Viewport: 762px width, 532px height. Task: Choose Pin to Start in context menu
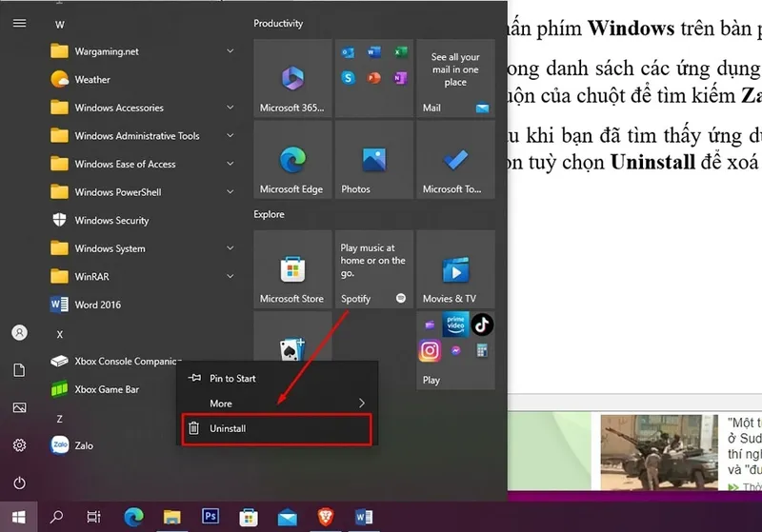pyautogui.click(x=277, y=378)
